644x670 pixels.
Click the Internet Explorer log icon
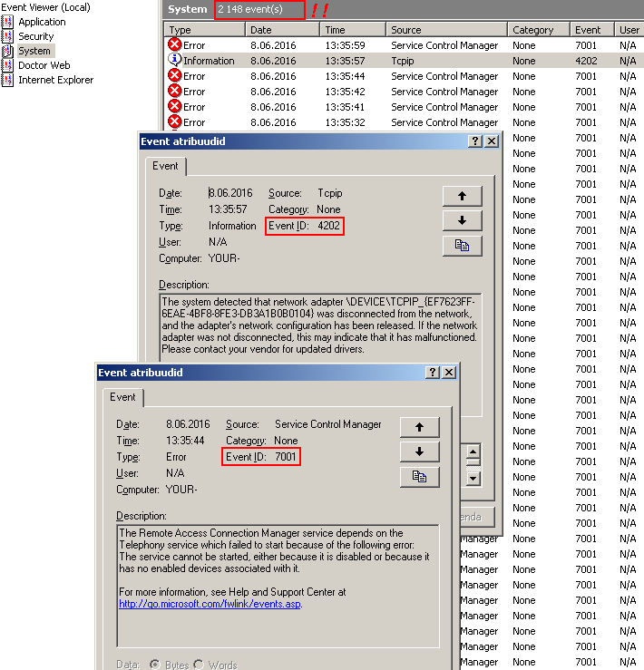[7, 80]
